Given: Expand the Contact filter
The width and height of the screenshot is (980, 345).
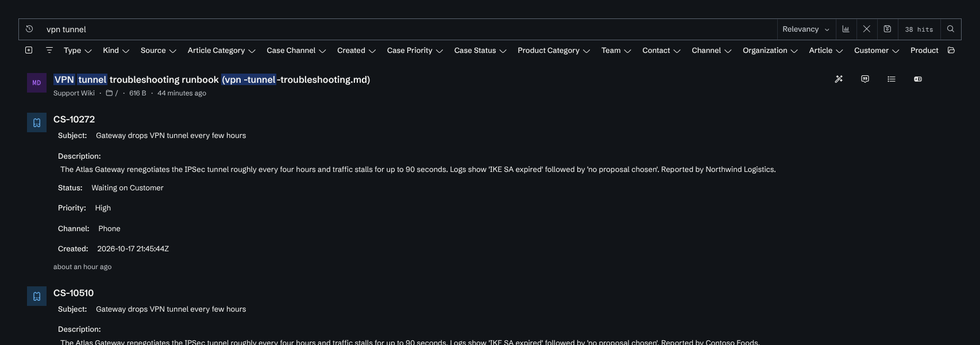Looking at the screenshot, I should [662, 51].
